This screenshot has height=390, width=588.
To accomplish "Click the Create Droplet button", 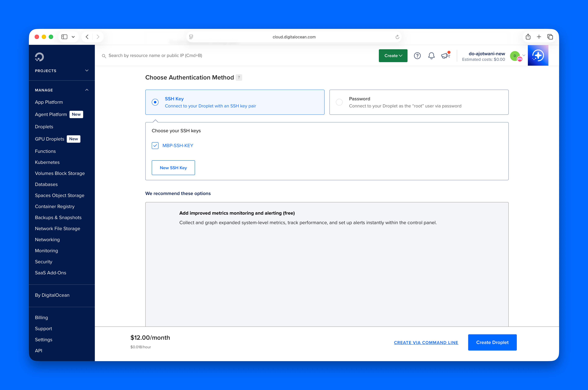I will pos(492,342).
